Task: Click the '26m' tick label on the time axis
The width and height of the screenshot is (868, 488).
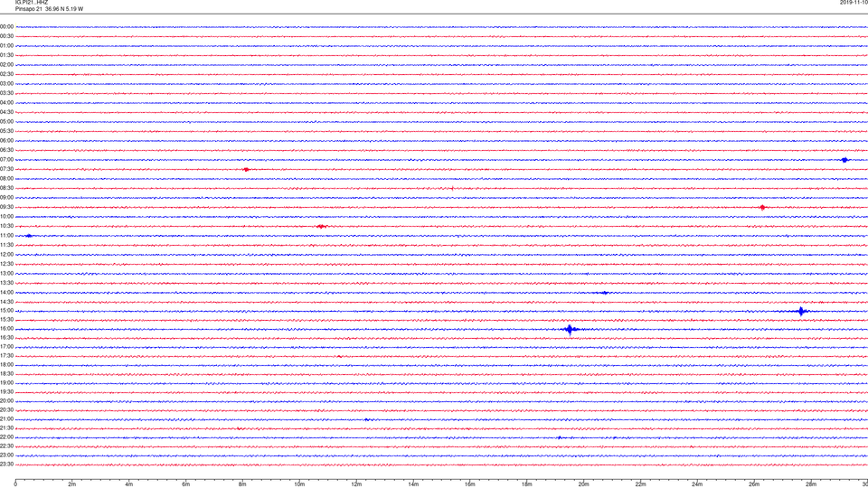Action: click(x=754, y=484)
